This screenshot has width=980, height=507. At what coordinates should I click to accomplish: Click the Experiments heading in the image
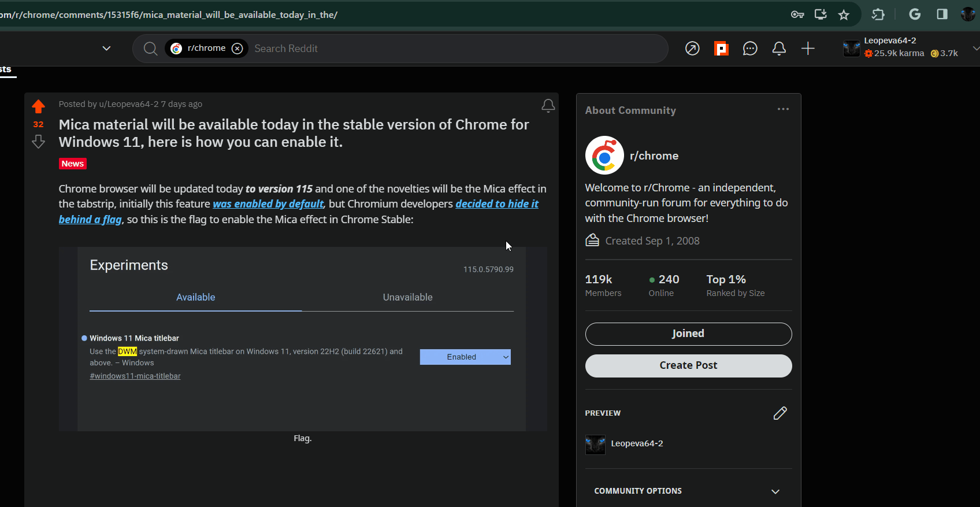(x=129, y=265)
